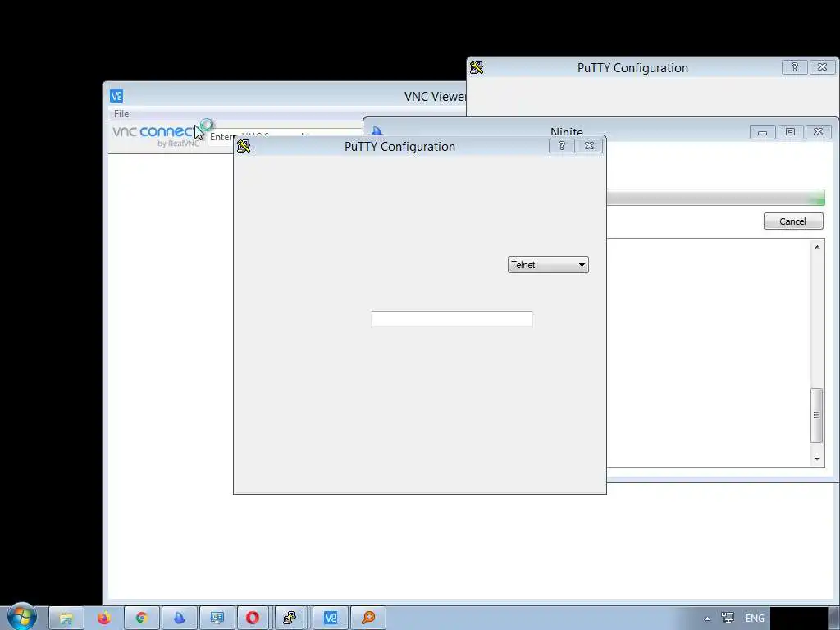This screenshot has height=630, width=840.
Task: Maximize the Ninite window
Action: coord(790,132)
